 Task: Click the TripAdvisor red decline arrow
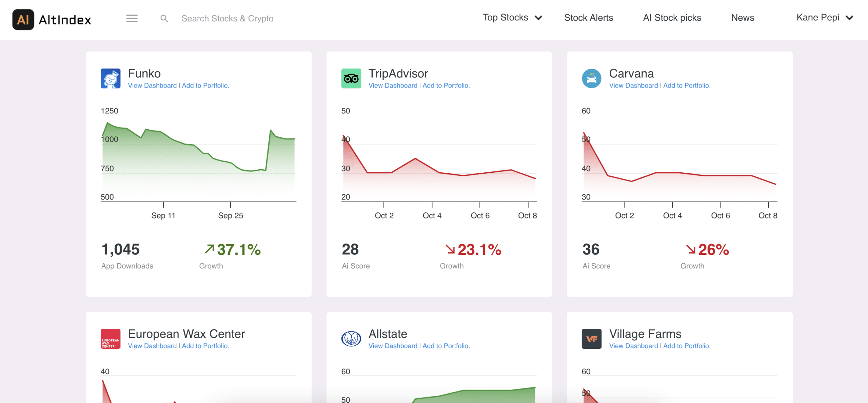[450, 249]
